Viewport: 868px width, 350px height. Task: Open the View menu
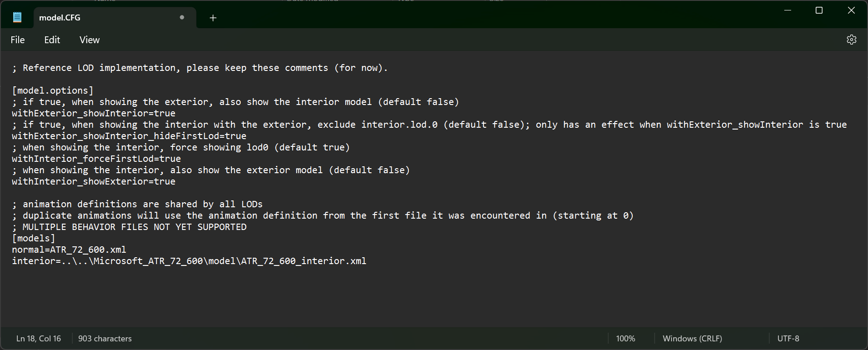[x=89, y=40]
